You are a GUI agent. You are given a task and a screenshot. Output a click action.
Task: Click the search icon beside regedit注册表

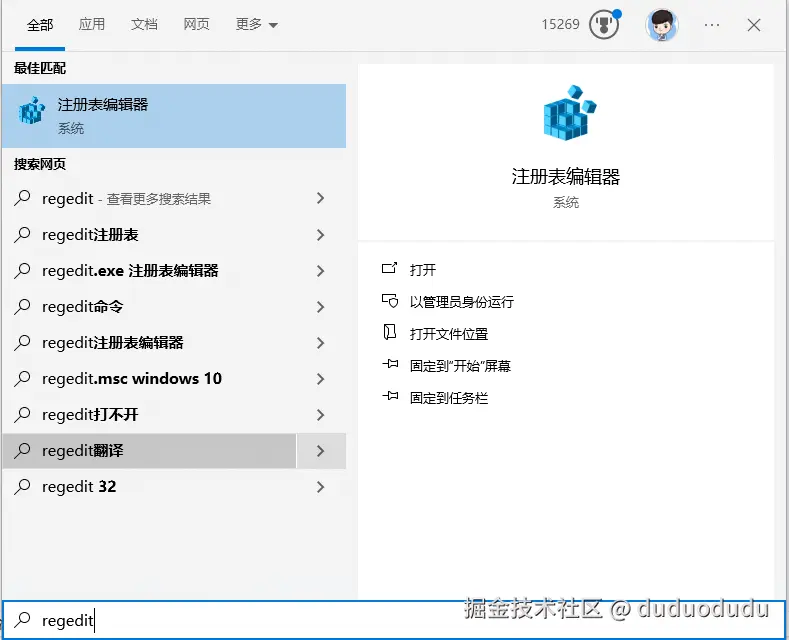point(22,234)
